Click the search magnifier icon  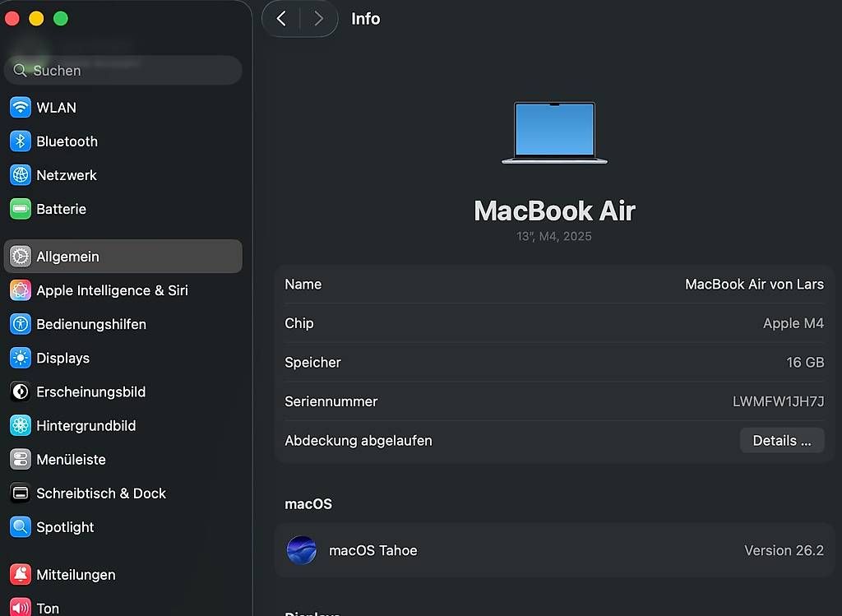[20, 71]
